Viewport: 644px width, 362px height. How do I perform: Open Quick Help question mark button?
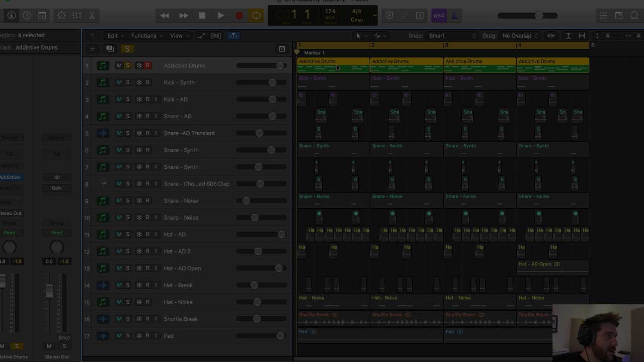tap(27, 16)
